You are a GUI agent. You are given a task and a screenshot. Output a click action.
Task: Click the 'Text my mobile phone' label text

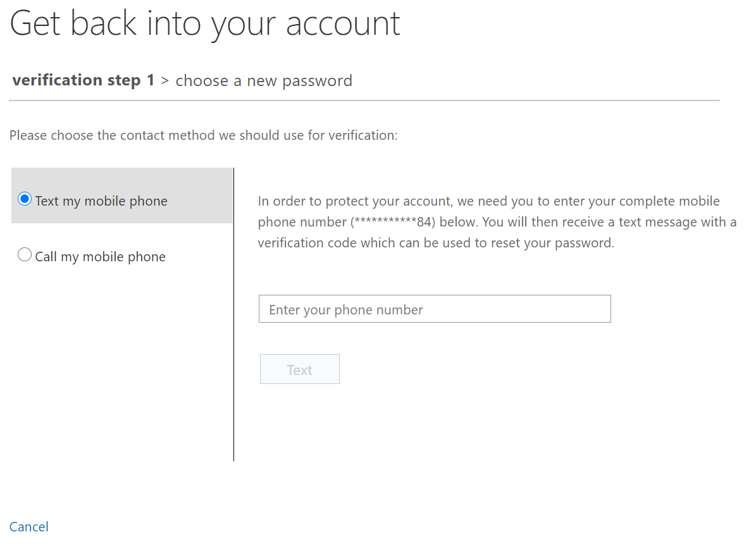click(x=101, y=201)
